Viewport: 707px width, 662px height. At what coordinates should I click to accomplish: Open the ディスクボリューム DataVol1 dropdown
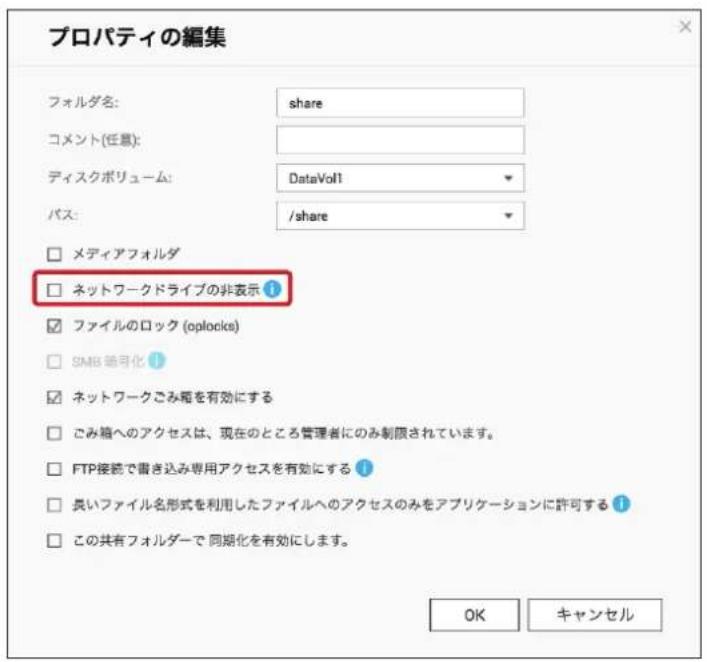(400, 178)
